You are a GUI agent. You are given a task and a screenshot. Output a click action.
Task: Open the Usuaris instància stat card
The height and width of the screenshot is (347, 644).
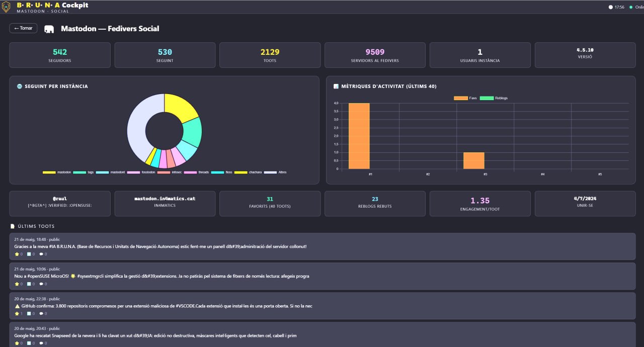pyautogui.click(x=480, y=55)
